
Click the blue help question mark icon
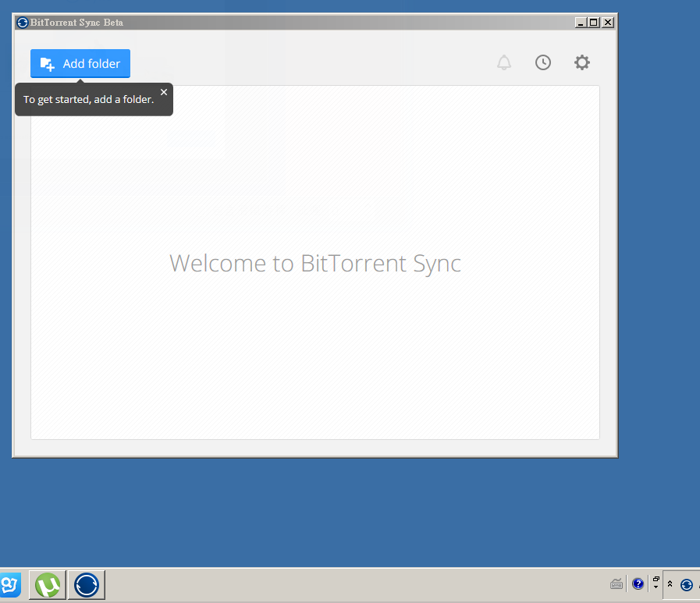coord(638,583)
